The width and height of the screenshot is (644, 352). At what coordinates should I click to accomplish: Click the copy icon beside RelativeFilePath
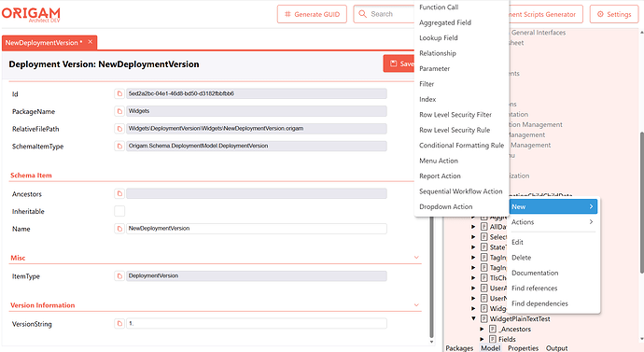click(x=119, y=129)
